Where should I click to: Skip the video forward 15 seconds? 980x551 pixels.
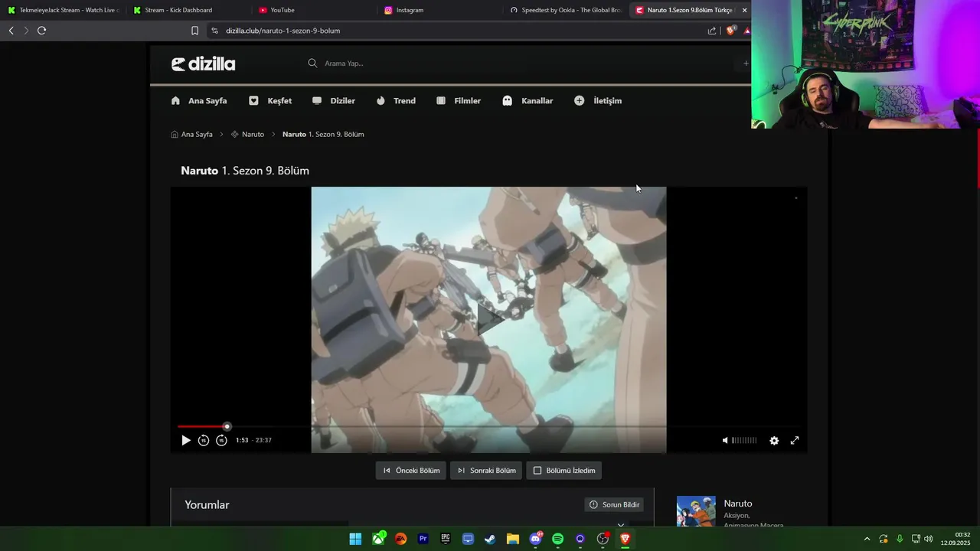coord(221,440)
